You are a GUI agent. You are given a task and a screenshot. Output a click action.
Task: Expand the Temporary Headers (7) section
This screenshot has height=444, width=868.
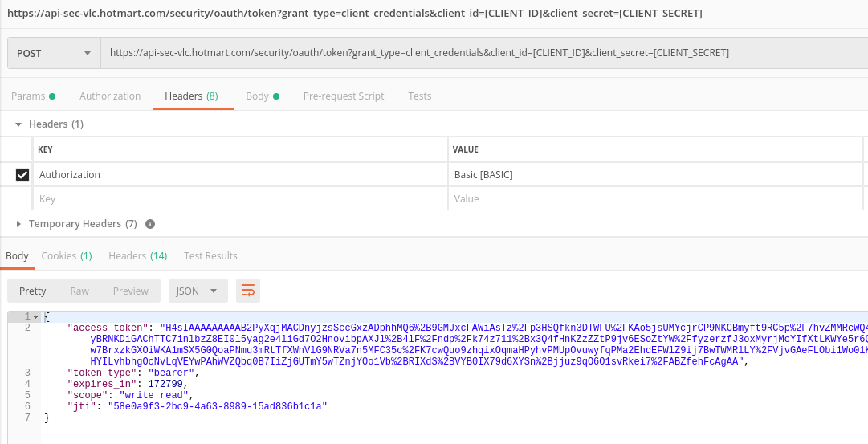click(18, 224)
